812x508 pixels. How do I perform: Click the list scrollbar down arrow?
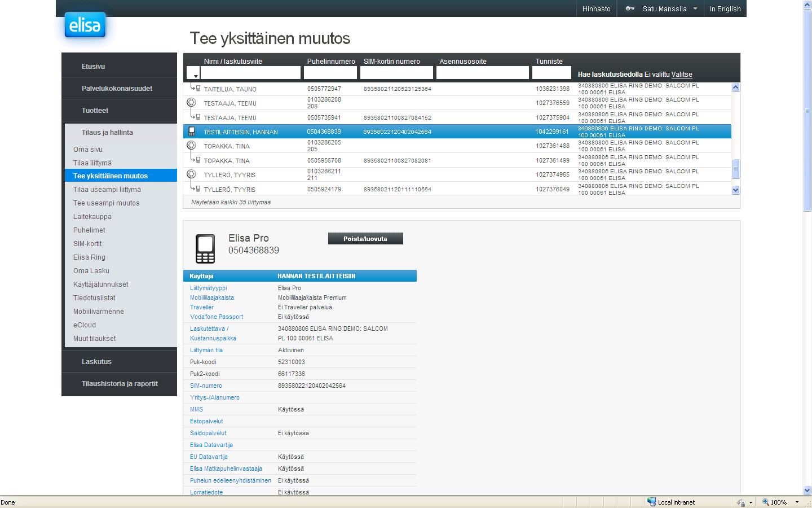(x=735, y=190)
